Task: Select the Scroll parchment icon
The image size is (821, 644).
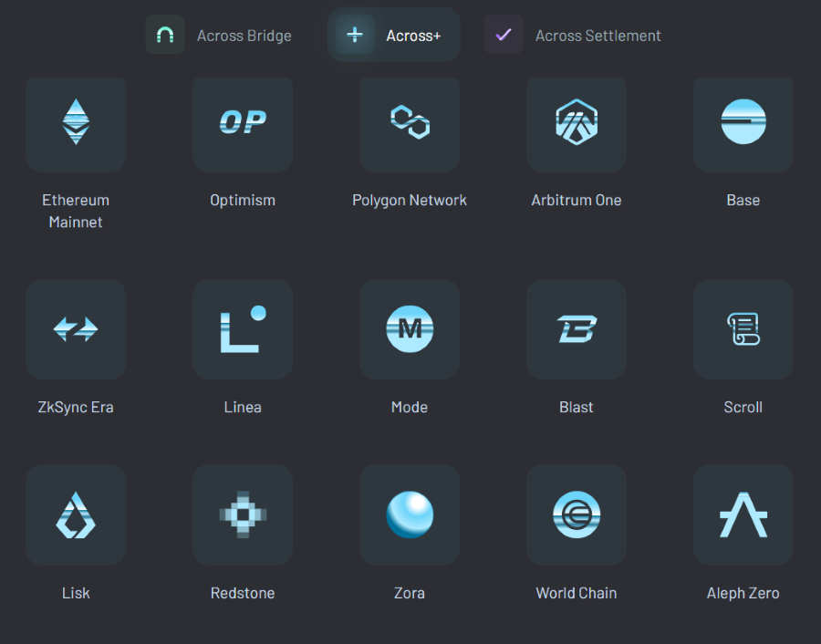Action: click(x=743, y=329)
